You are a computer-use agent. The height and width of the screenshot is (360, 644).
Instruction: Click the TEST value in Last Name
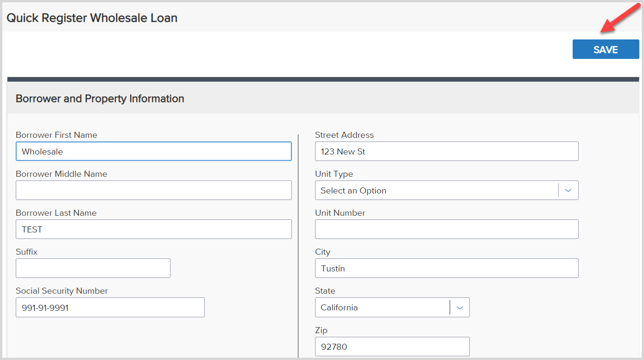pyautogui.click(x=32, y=229)
